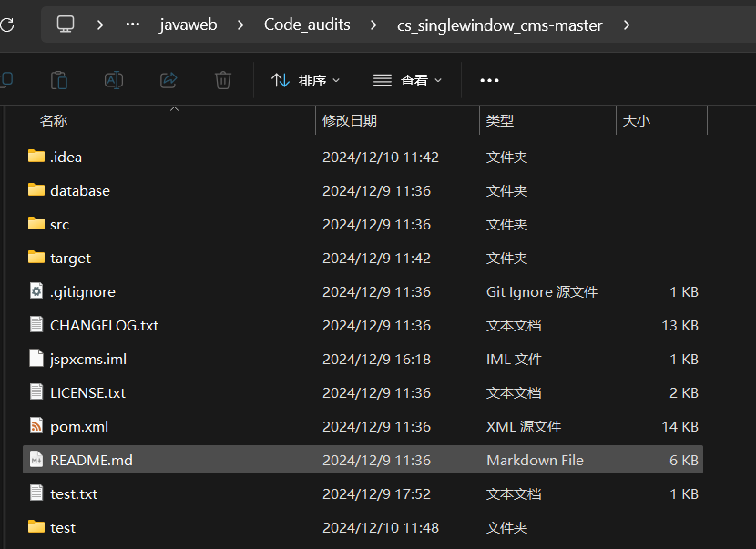Select the README.md file icon
The height and width of the screenshot is (549, 756).
tap(36, 460)
